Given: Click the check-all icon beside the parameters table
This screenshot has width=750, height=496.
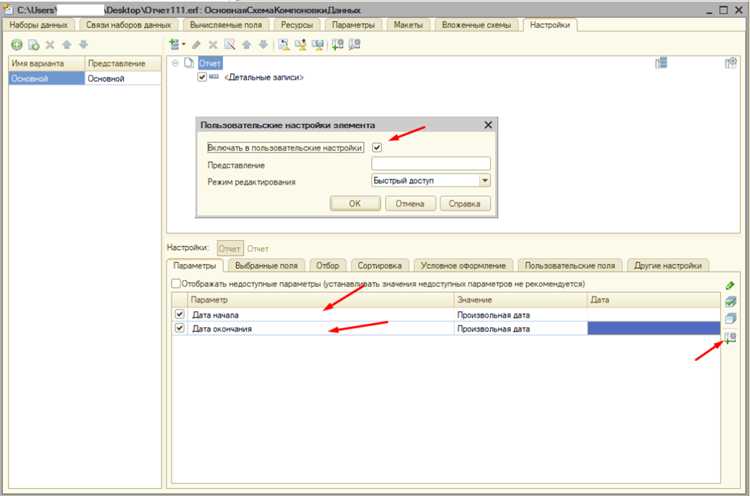Looking at the screenshot, I should pyautogui.click(x=730, y=301).
